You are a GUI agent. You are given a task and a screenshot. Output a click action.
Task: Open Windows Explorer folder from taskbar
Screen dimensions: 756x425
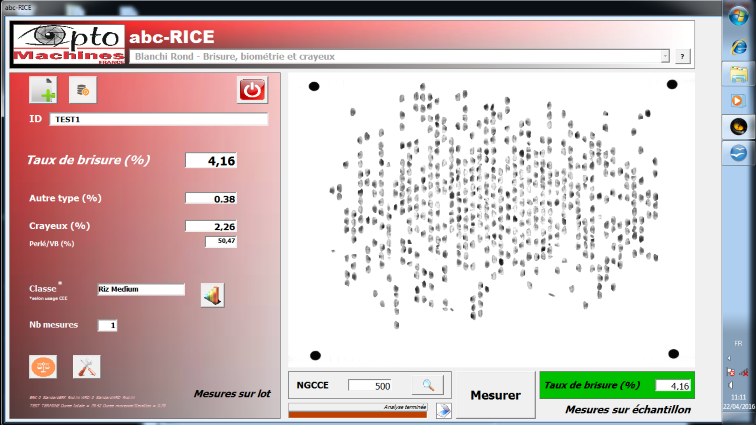[x=738, y=74]
